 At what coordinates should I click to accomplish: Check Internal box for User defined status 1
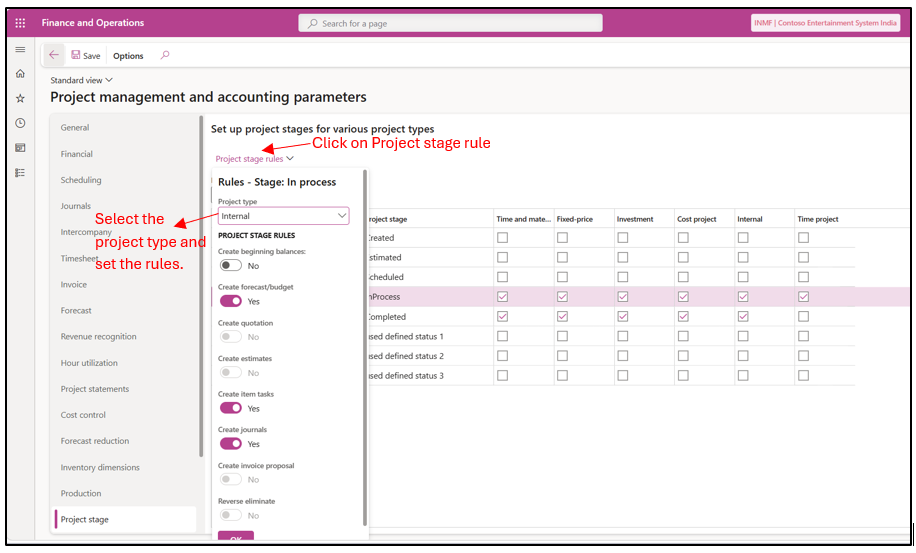point(743,336)
